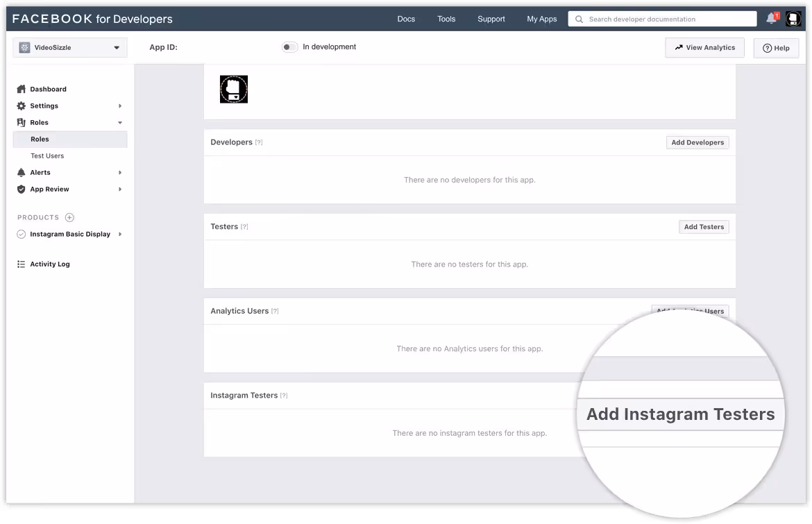Click the Analytics Users help [?] icon
The width and height of the screenshot is (812, 524).
click(275, 311)
